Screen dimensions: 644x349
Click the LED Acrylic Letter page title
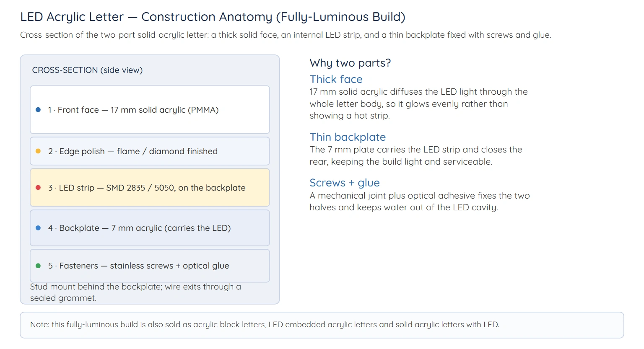tap(213, 17)
